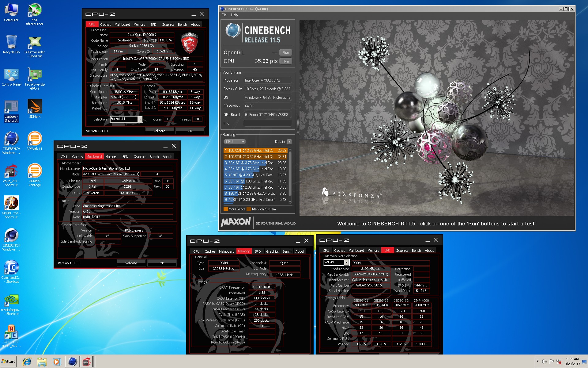Open the Recycle Bin icon
588x368 pixels.
click(11, 44)
